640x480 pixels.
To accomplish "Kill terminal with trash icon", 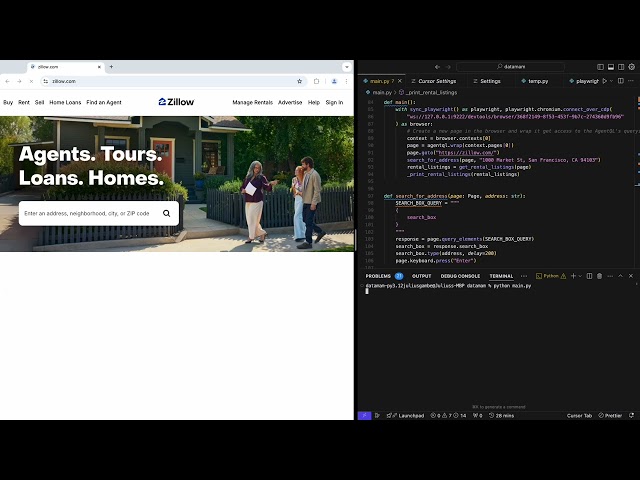I will click(600, 276).
